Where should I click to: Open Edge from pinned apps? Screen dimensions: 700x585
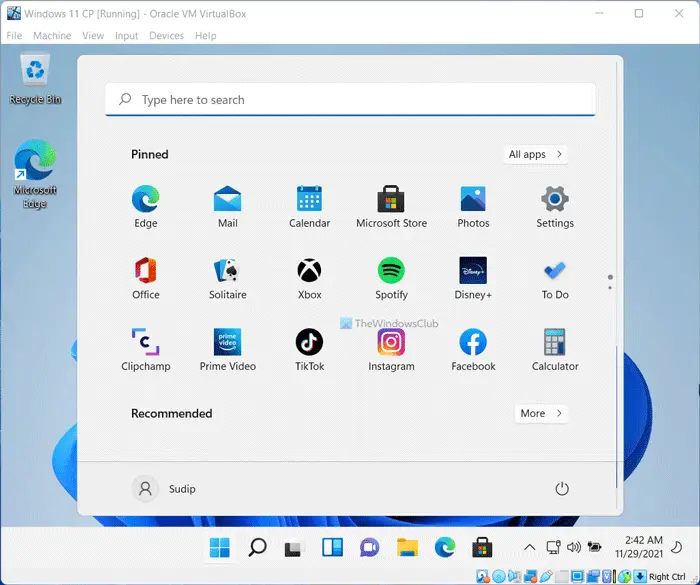point(146,206)
